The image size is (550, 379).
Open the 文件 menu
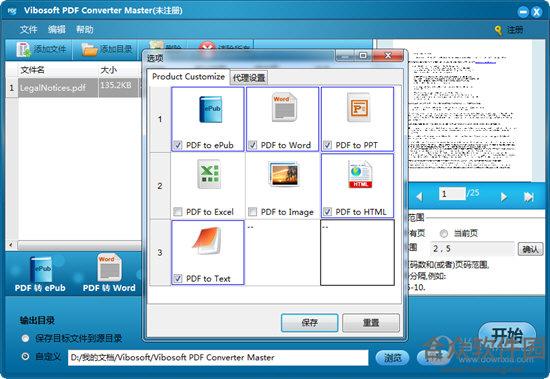click(x=28, y=29)
